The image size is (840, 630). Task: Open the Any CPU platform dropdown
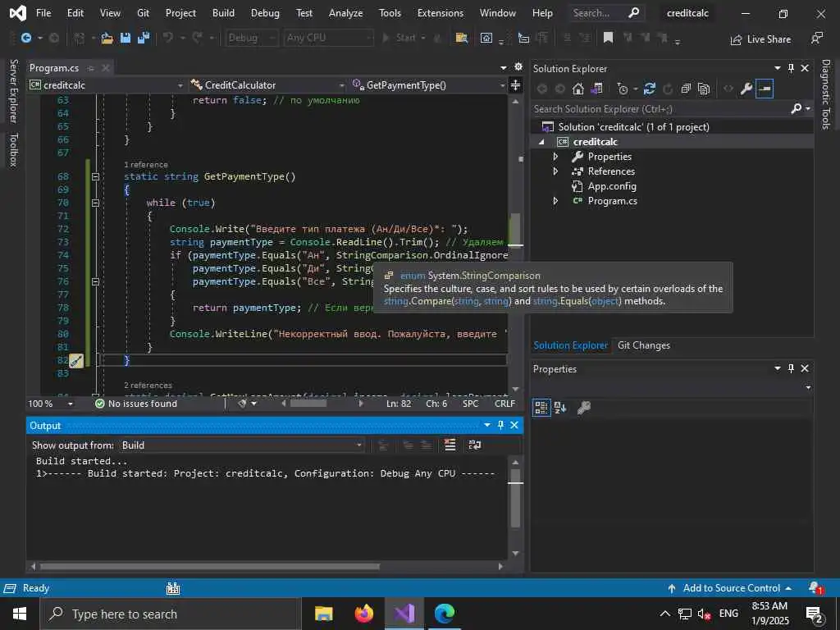(x=328, y=38)
